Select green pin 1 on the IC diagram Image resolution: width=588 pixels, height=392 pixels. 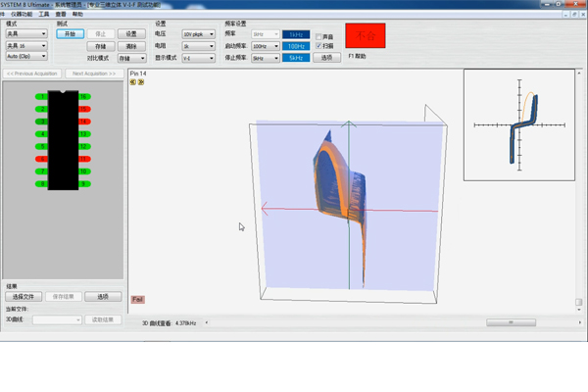click(x=41, y=97)
